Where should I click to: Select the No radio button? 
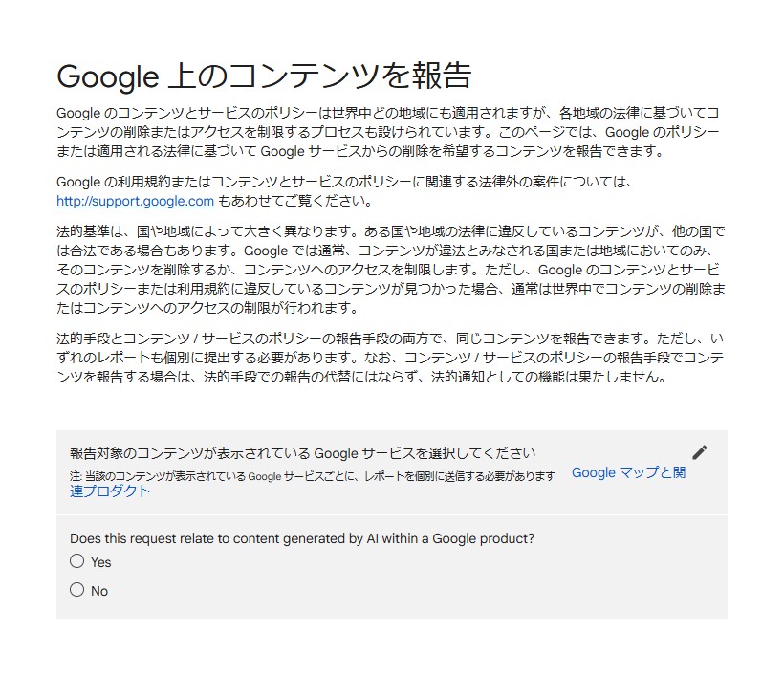click(x=77, y=589)
